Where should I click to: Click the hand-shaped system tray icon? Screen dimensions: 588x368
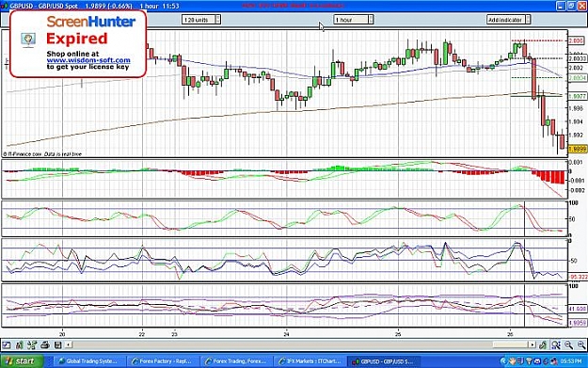pos(512,361)
